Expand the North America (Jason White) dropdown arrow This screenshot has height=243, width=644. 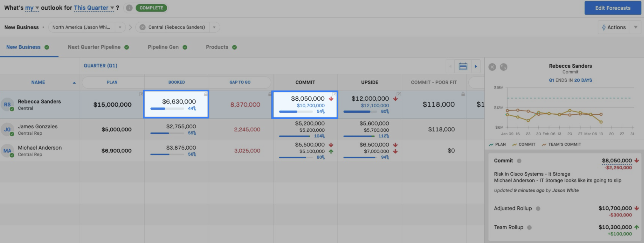(120, 27)
